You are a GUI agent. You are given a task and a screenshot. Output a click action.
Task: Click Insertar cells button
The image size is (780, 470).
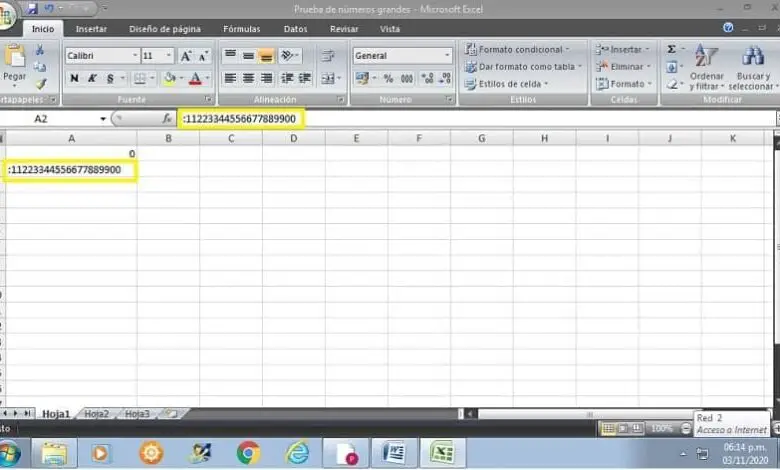pos(623,49)
